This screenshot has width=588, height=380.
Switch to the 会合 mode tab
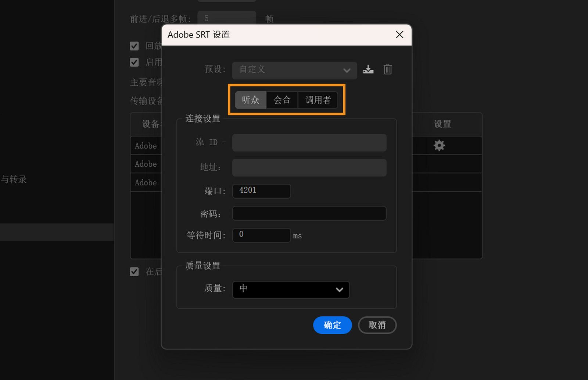click(x=282, y=100)
